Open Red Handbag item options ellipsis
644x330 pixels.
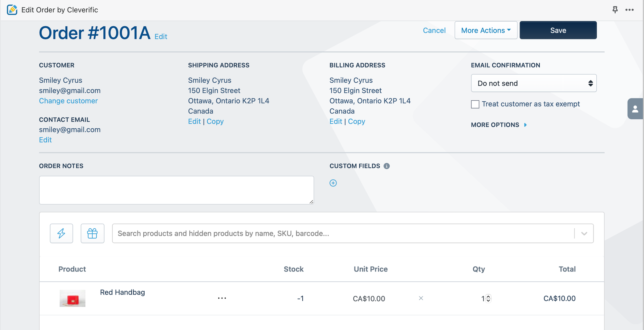(222, 298)
